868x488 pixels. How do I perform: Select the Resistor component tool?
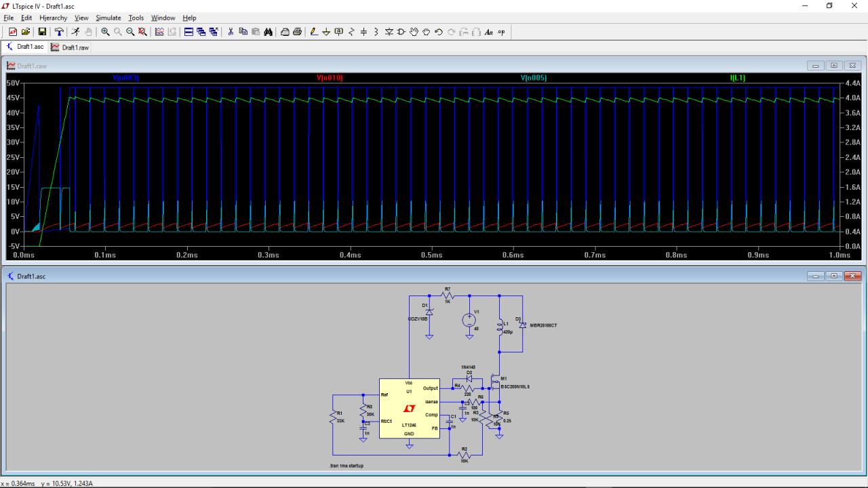[351, 32]
